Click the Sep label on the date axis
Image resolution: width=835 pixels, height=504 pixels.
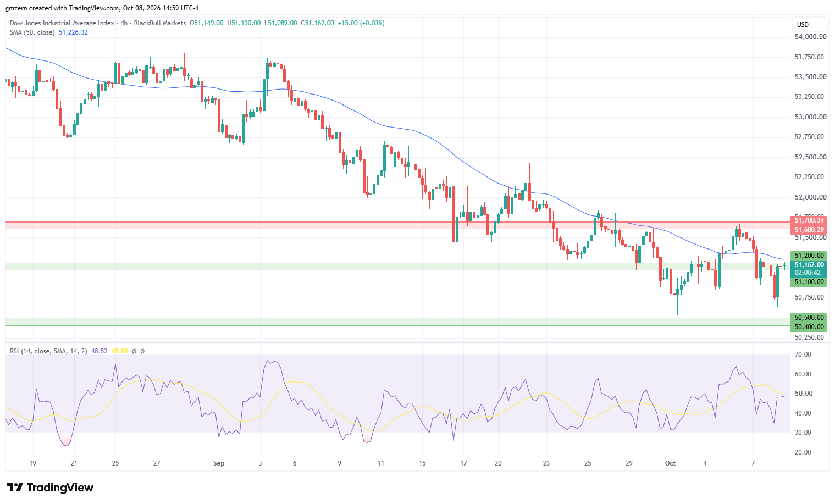click(219, 463)
